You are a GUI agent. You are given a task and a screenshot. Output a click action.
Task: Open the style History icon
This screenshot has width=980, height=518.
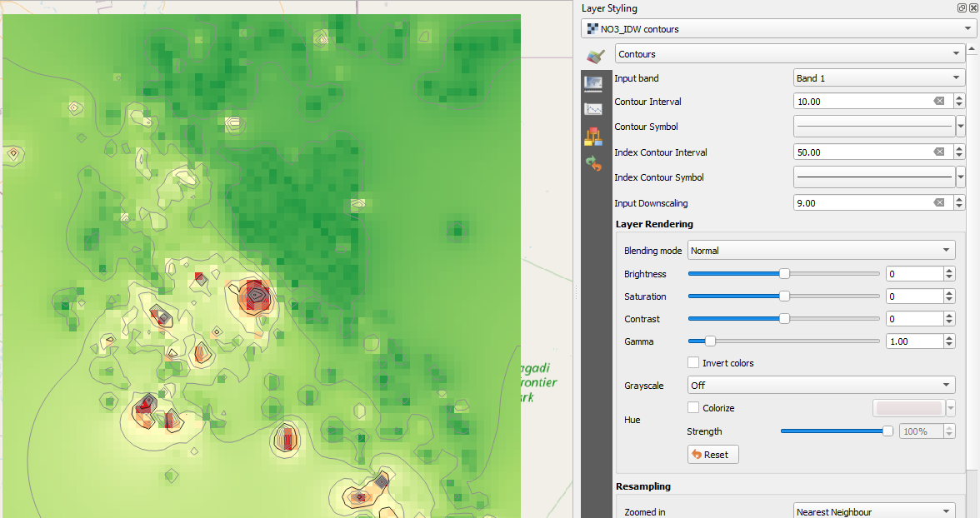click(595, 164)
